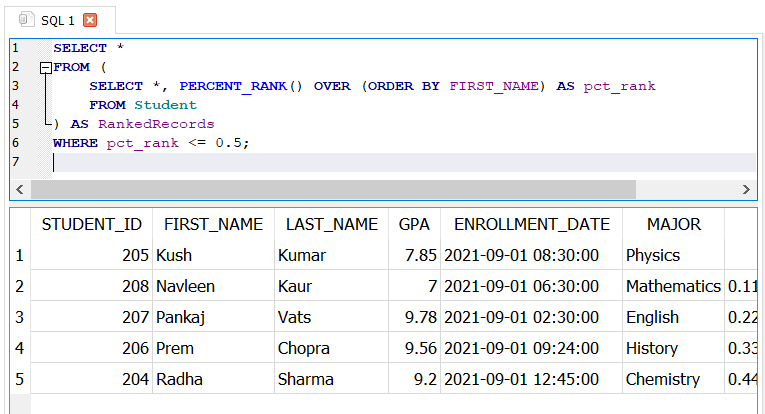Select result row number 4
The image size is (765, 414).
(20, 348)
